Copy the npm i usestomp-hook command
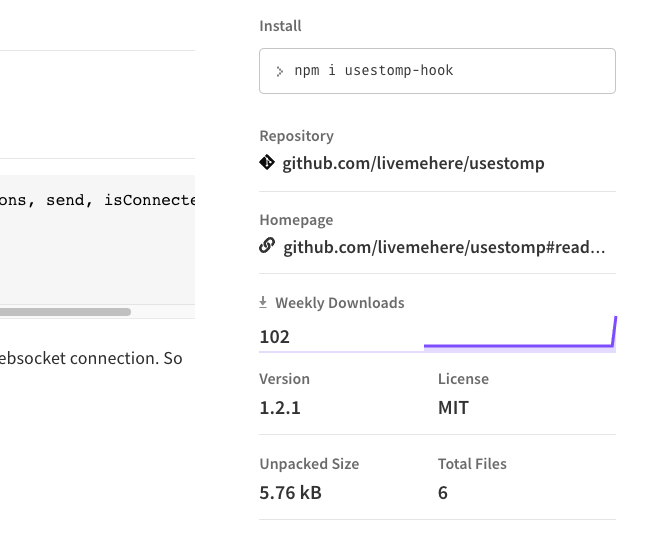The height and width of the screenshot is (533, 651). coord(437,71)
